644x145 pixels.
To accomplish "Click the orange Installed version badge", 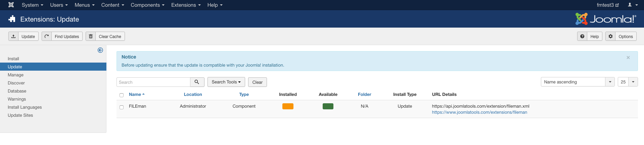I will coord(288,106).
